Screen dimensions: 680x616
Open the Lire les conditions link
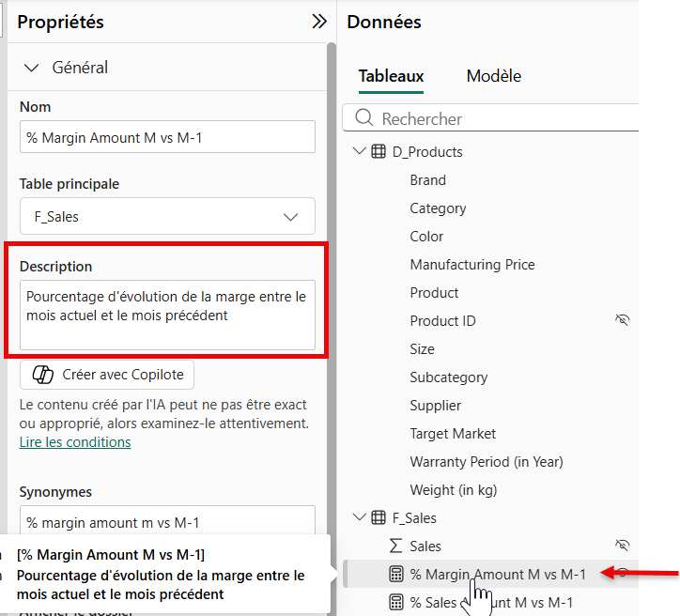click(75, 442)
